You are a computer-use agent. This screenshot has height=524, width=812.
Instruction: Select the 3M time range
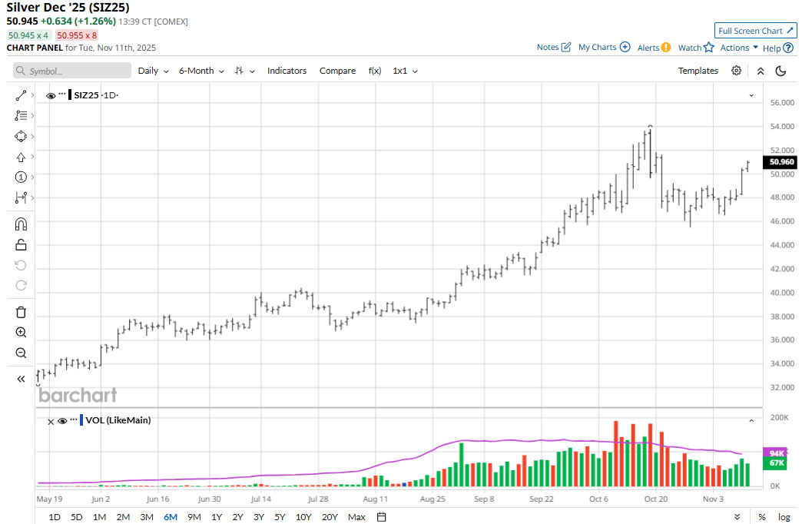coord(147,517)
